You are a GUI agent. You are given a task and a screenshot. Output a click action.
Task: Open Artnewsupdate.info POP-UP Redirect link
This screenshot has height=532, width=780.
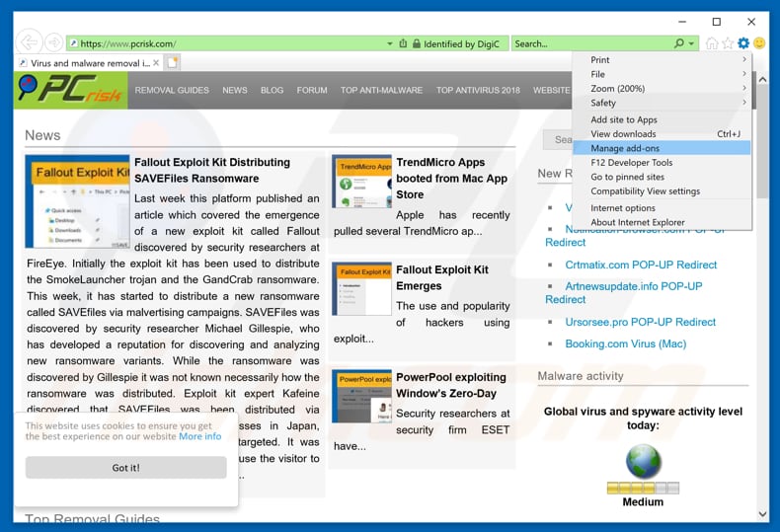pos(624,293)
